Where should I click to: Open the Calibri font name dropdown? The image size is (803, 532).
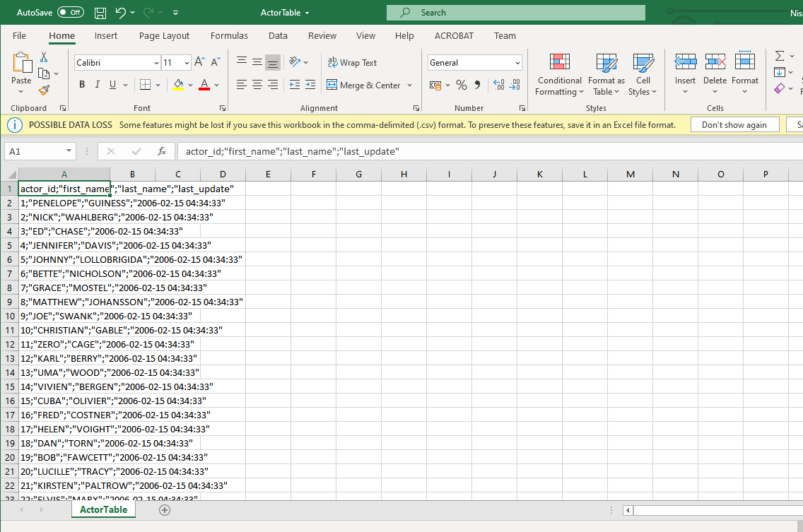[x=156, y=63]
